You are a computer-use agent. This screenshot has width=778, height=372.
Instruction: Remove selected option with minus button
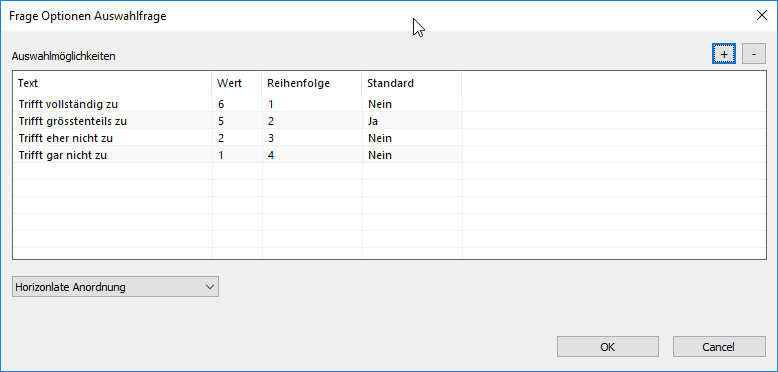[754, 54]
